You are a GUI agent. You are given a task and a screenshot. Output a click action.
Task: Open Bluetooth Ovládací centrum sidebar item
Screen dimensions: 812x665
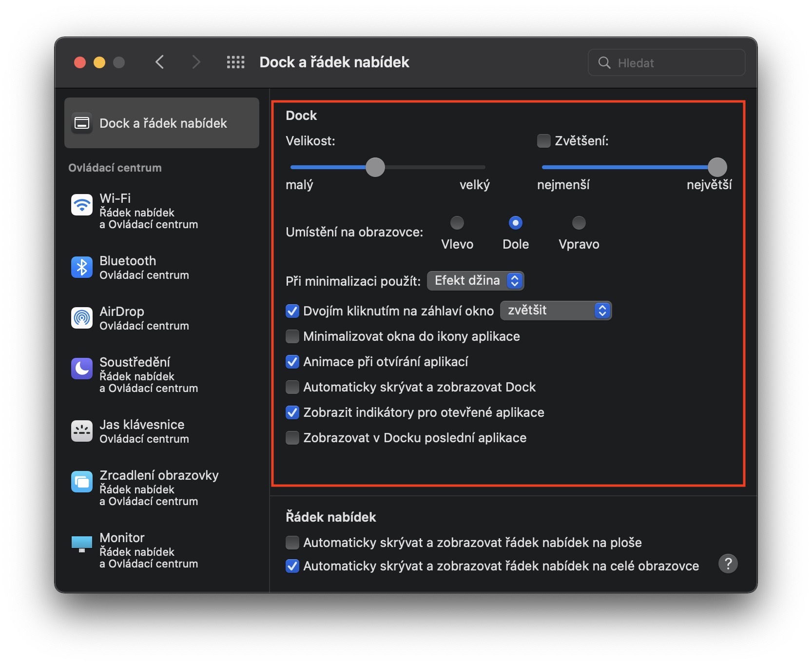coord(162,267)
